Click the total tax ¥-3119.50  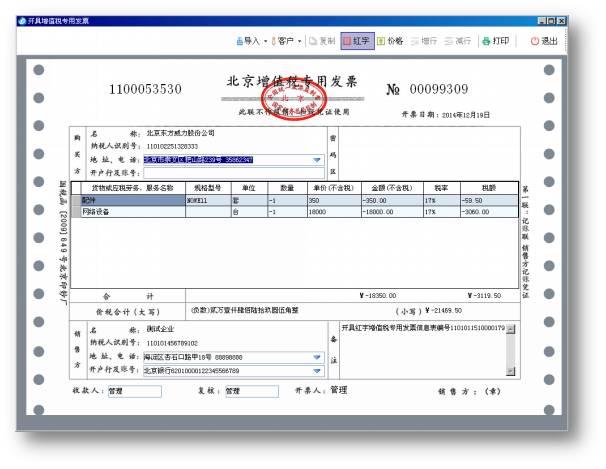click(484, 296)
